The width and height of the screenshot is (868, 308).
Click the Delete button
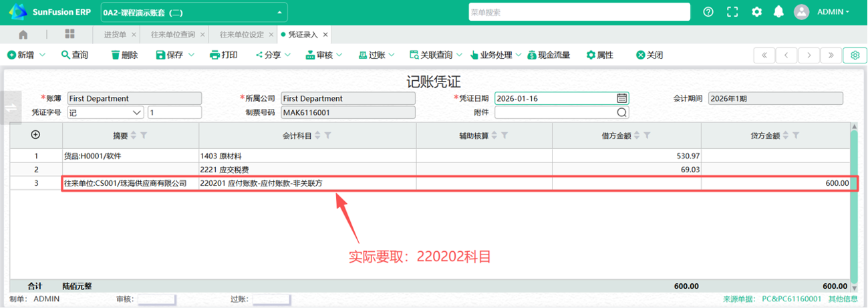124,55
